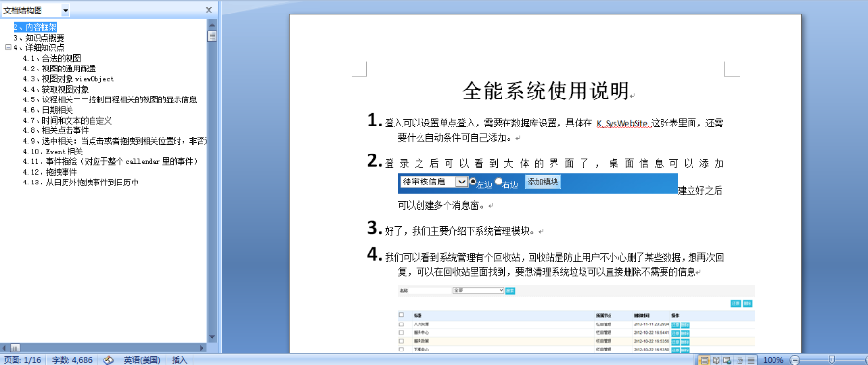Close the document map pane
This screenshot has height=365, width=868.
[209, 10]
